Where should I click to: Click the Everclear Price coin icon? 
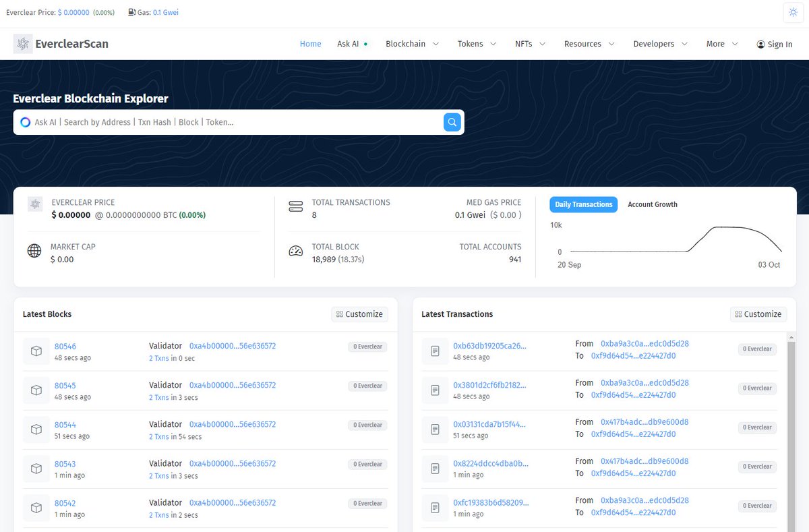35,204
